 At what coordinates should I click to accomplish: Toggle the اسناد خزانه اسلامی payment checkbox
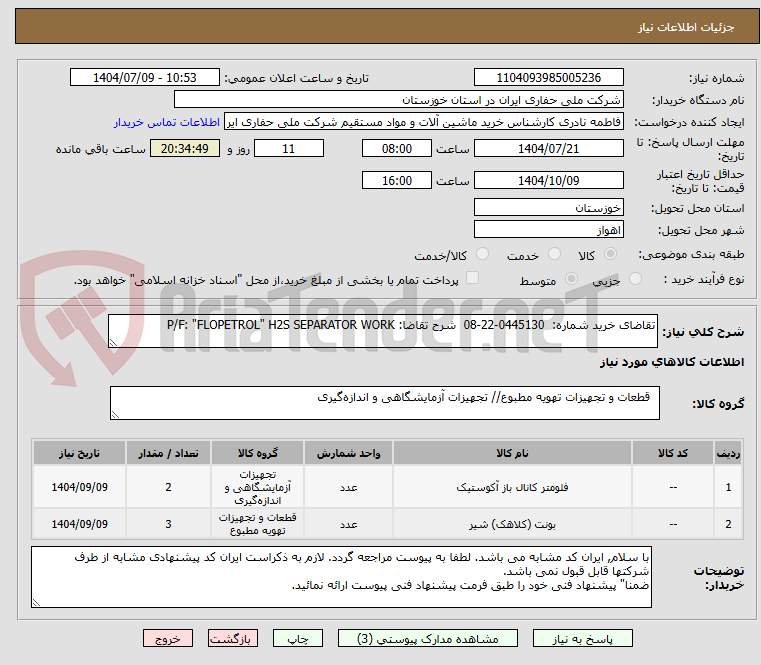click(472, 278)
